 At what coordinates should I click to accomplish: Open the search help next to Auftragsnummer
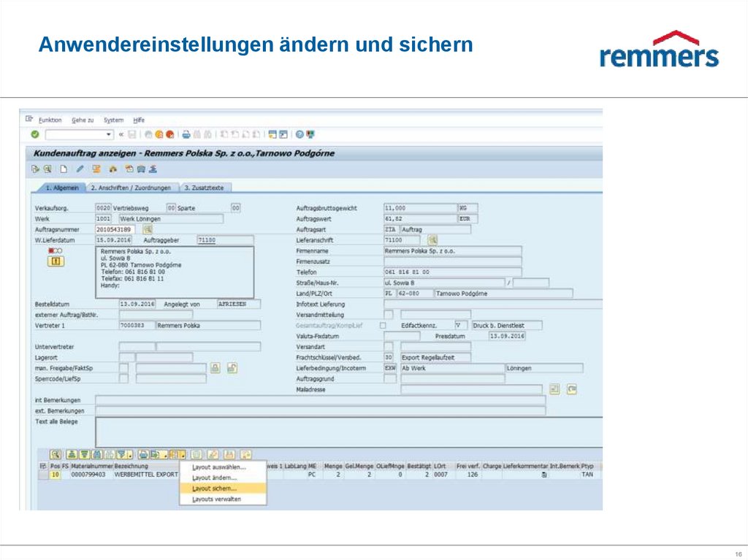(x=148, y=229)
